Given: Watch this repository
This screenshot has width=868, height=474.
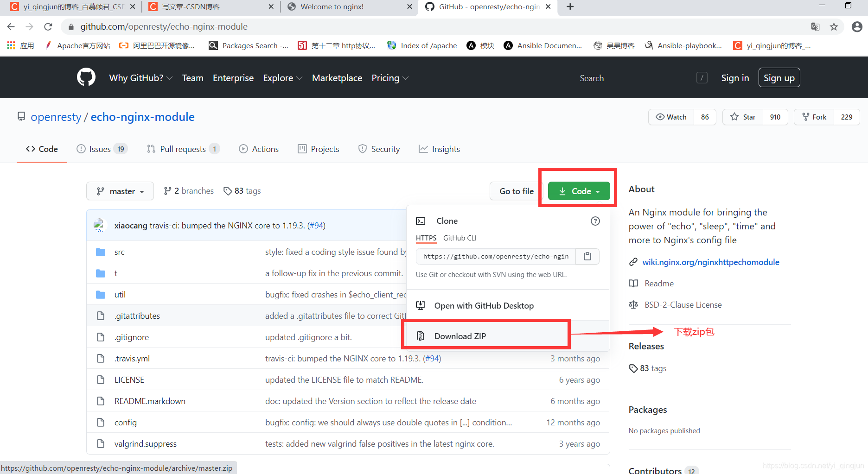Looking at the screenshot, I should tap(671, 117).
